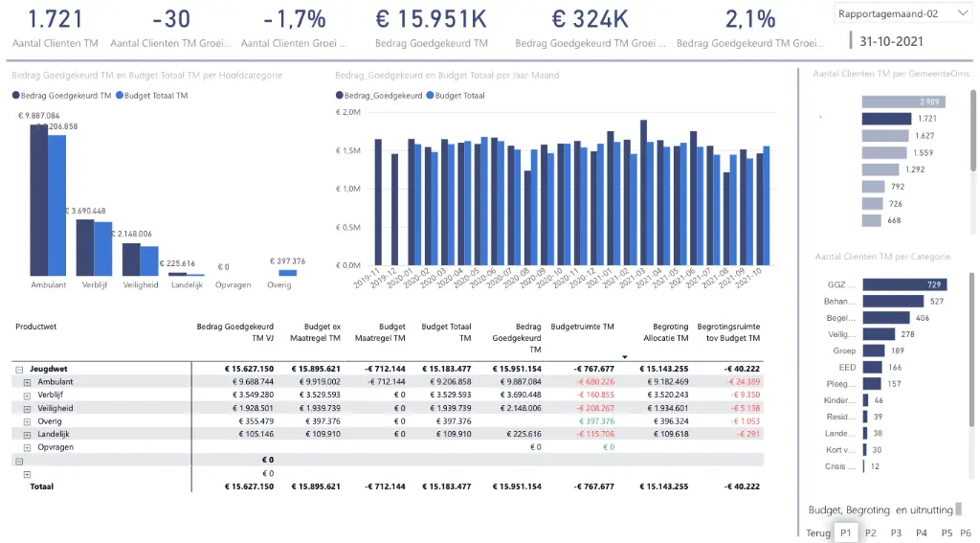Viewport: 980px width, 543px height.
Task: Select the P1 page button
Action: tap(846, 533)
